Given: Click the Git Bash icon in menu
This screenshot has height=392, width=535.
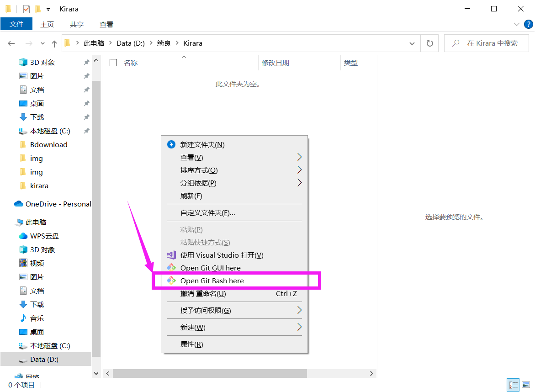Looking at the screenshot, I should tap(171, 281).
